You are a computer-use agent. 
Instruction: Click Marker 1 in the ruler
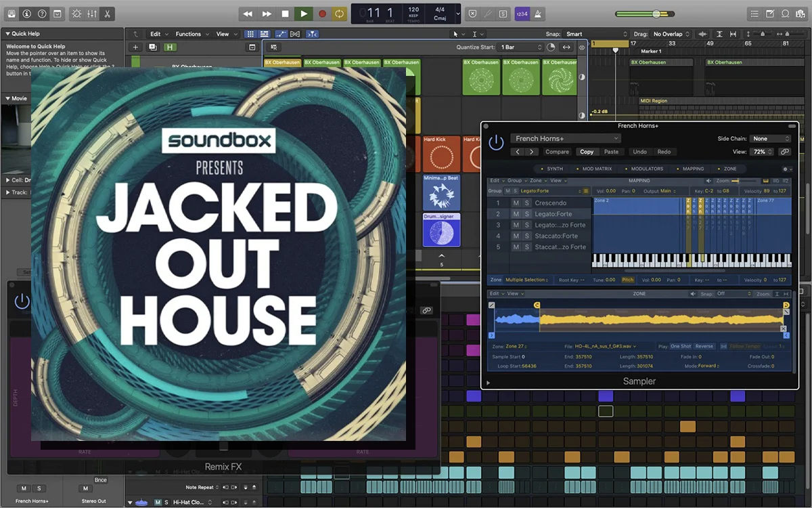click(x=651, y=51)
